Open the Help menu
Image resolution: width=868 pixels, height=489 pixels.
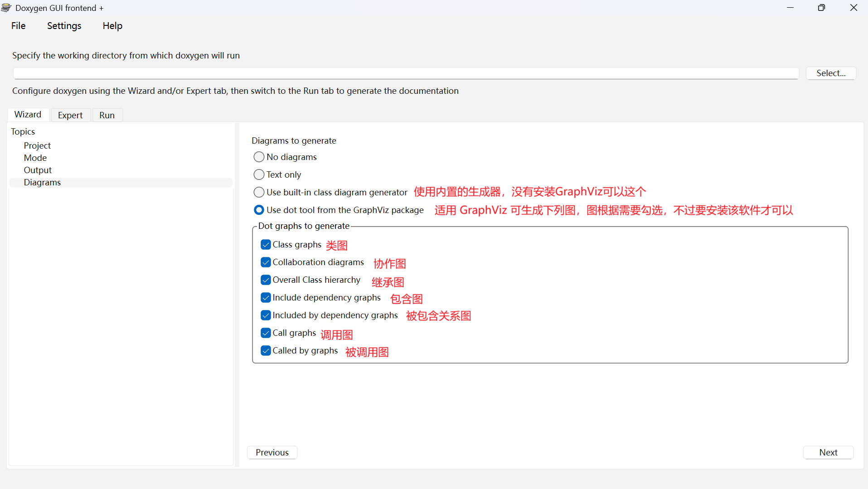click(x=112, y=26)
